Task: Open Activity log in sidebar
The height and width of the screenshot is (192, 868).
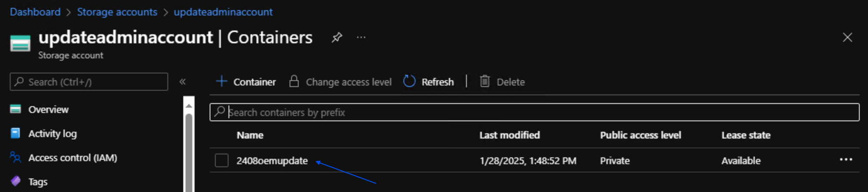Action: coord(52,134)
